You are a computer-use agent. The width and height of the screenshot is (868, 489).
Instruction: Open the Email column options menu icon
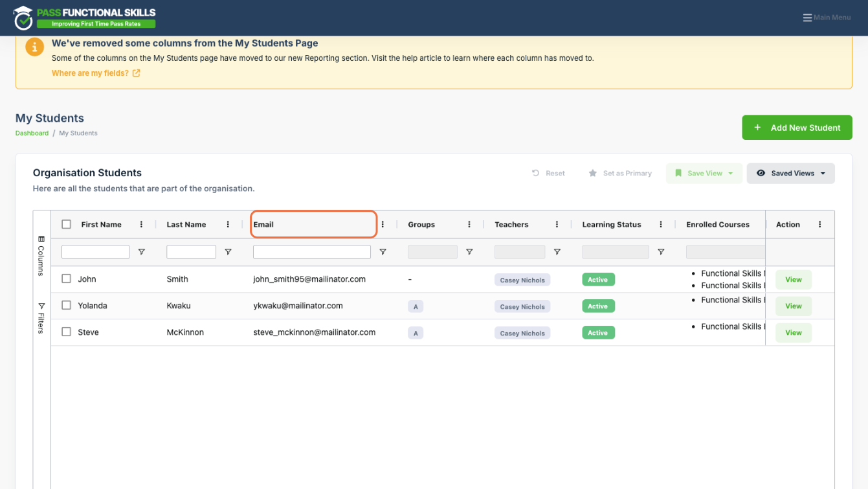coord(383,225)
